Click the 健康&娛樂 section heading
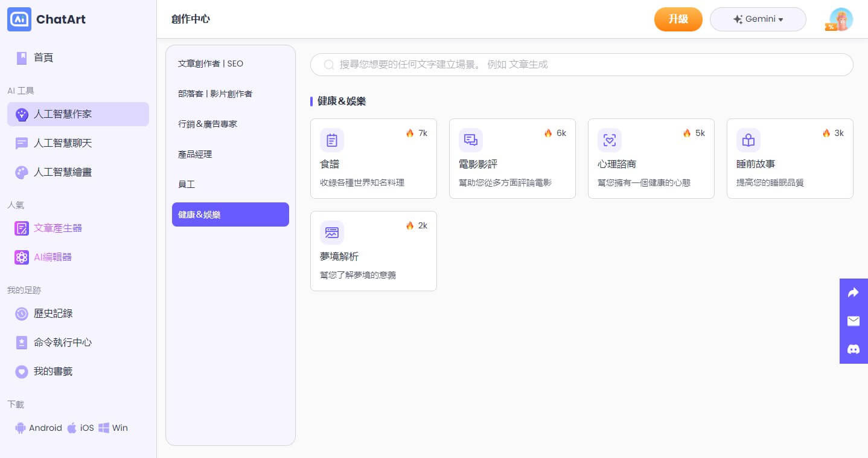The width and height of the screenshot is (868, 458). click(342, 101)
